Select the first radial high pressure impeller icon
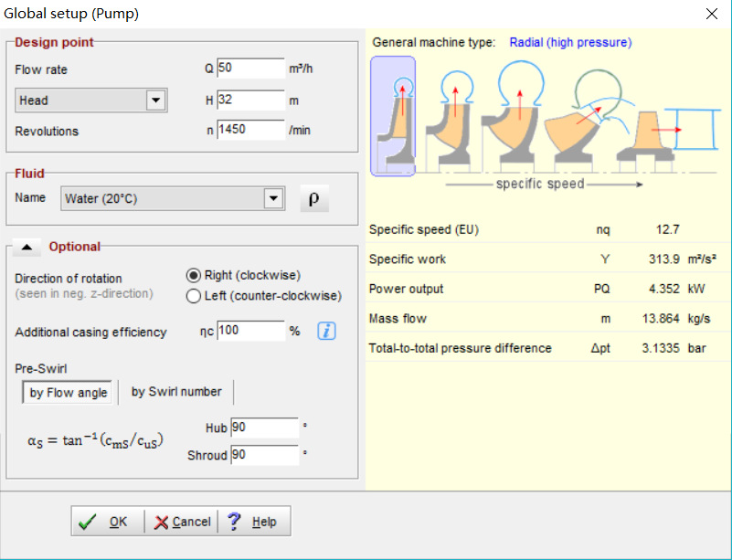Viewport: 732px width, 560px height. 393,116
